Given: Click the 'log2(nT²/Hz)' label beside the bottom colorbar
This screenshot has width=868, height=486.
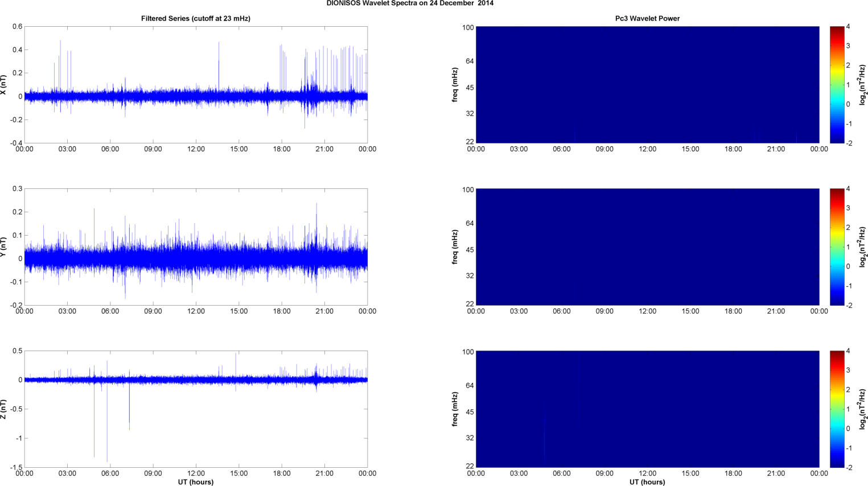Looking at the screenshot, I should (x=863, y=409).
